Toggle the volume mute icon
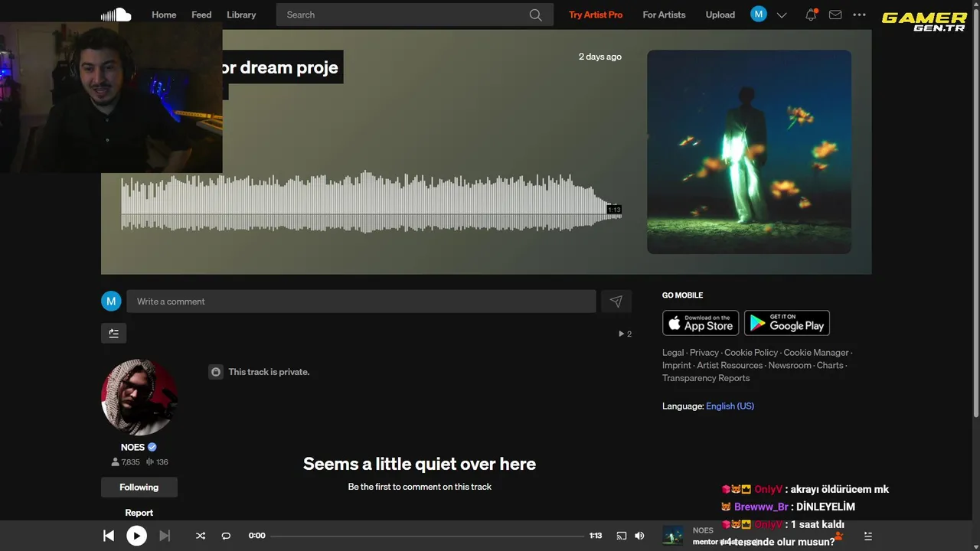 [x=639, y=536]
